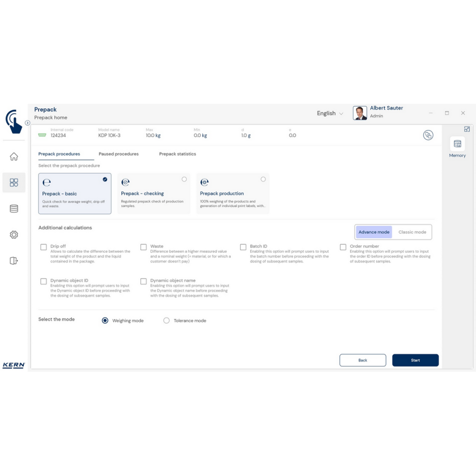
Task: Check the Dynamic object name option
Action: click(x=143, y=281)
